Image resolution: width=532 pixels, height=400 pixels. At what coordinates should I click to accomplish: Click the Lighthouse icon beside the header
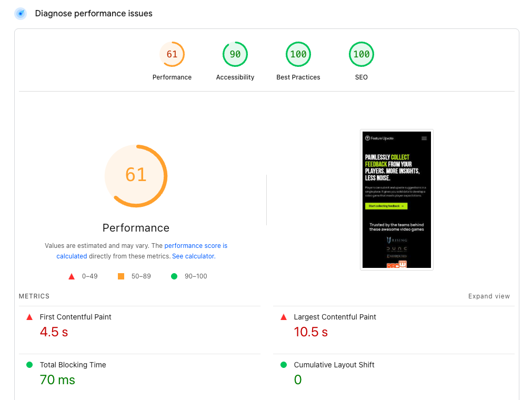(20, 13)
